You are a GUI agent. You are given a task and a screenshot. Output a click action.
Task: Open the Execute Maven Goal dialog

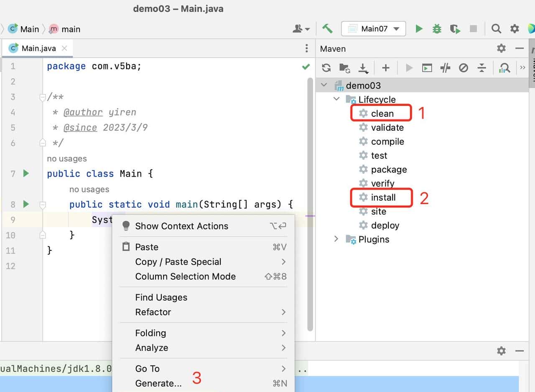coord(427,68)
